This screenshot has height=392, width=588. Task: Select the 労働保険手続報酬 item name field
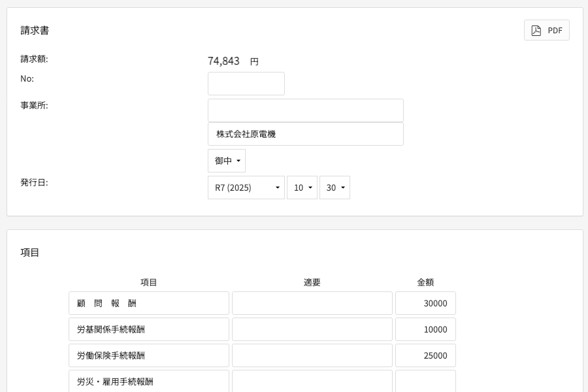[x=149, y=355]
